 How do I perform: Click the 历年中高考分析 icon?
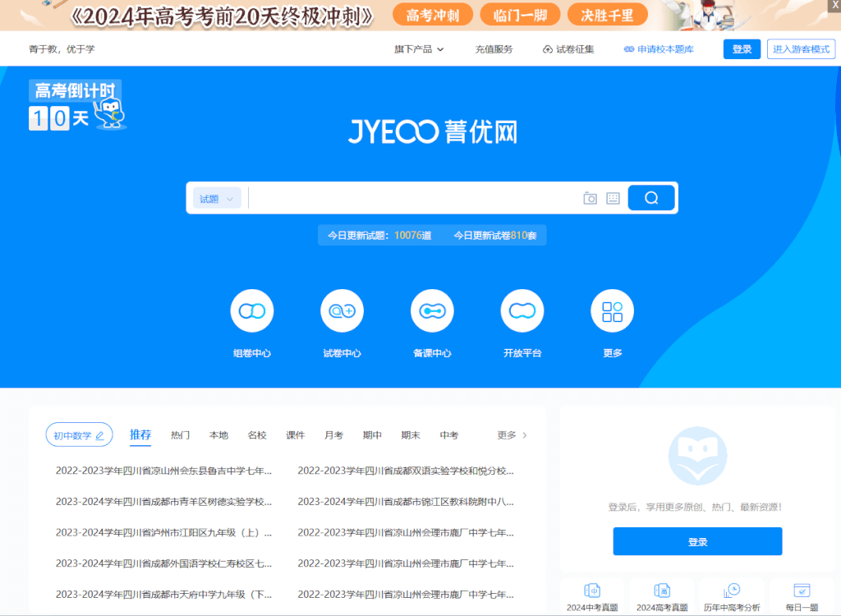pos(732,591)
